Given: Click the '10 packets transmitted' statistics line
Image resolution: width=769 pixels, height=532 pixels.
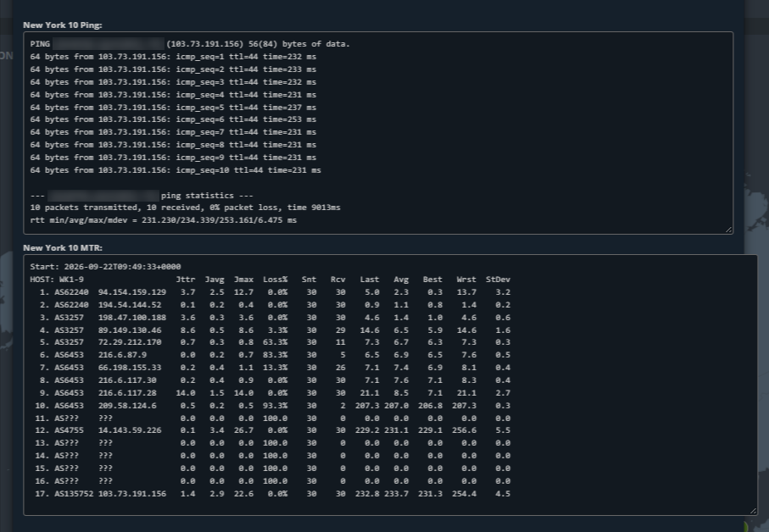Looking at the screenshot, I should 186,208.
